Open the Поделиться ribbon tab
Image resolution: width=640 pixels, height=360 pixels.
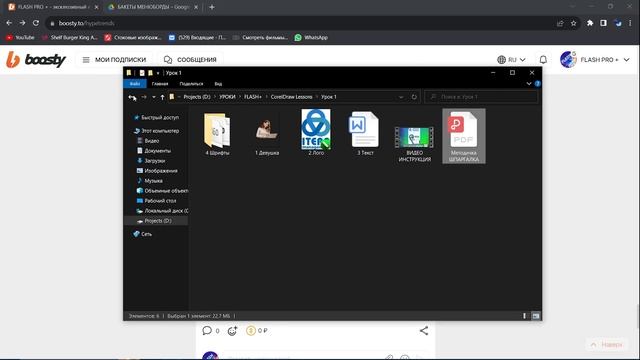tap(191, 84)
